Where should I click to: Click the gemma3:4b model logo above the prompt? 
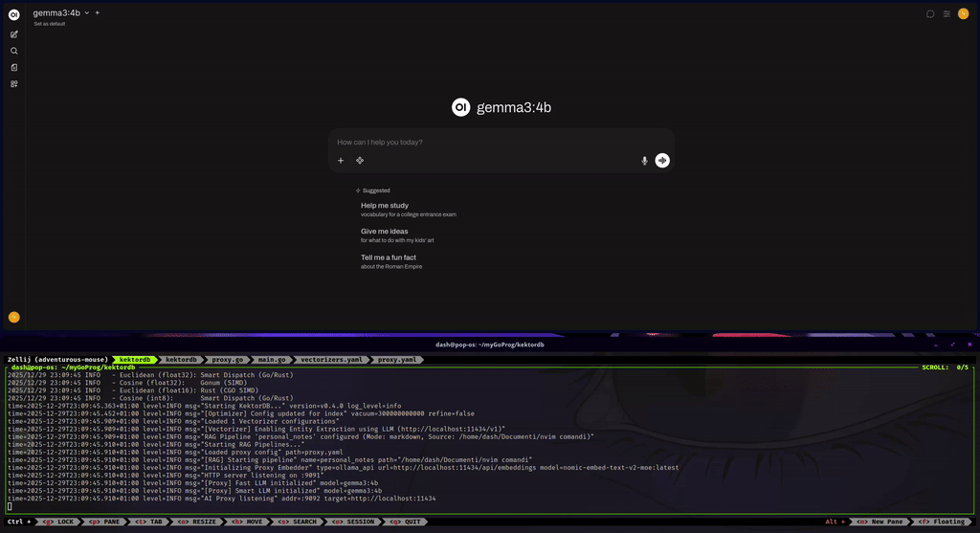click(x=460, y=107)
